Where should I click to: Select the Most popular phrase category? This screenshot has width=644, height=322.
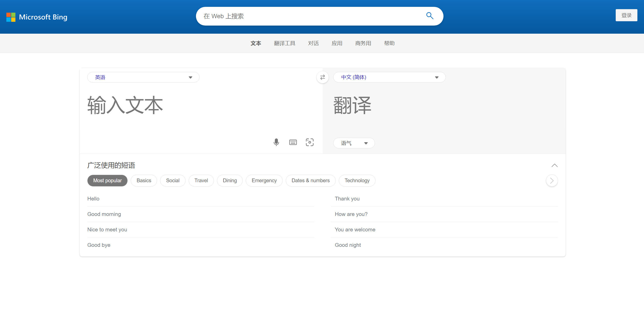tap(107, 180)
